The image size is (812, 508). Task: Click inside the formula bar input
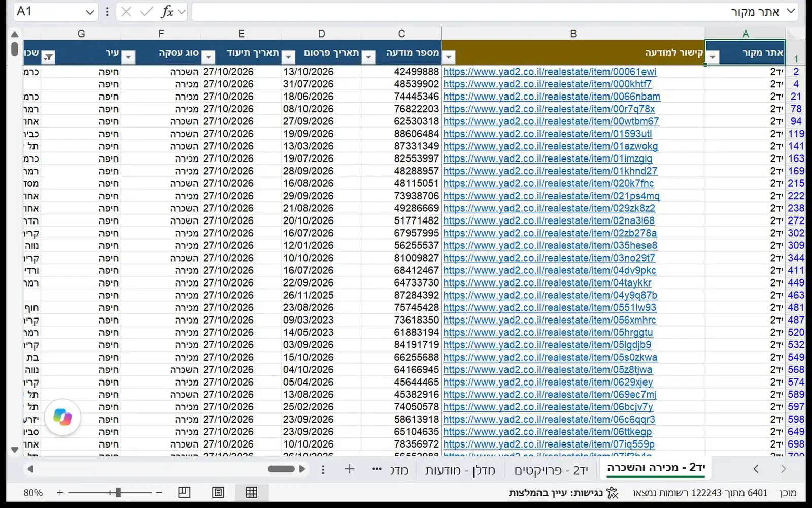pos(487,12)
